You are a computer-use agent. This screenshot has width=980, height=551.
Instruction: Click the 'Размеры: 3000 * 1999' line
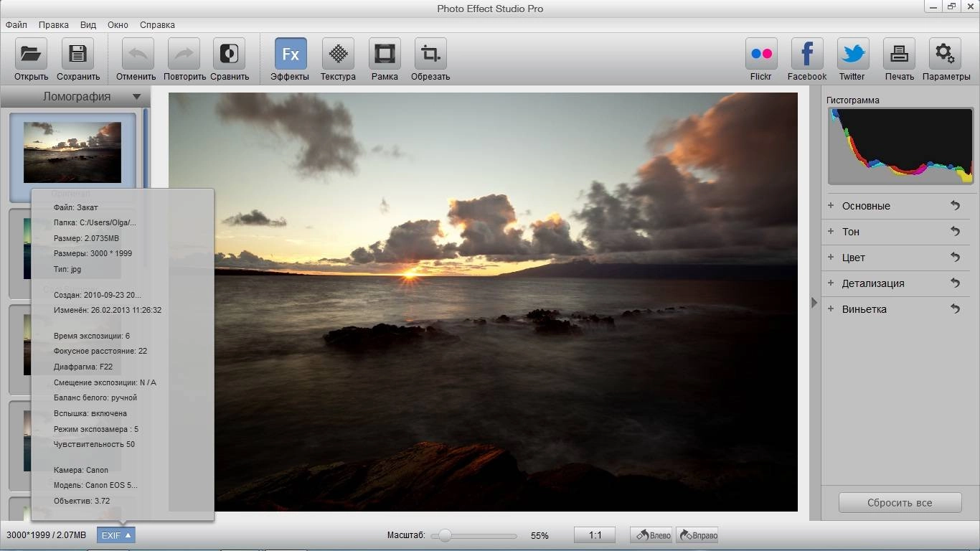click(x=93, y=253)
